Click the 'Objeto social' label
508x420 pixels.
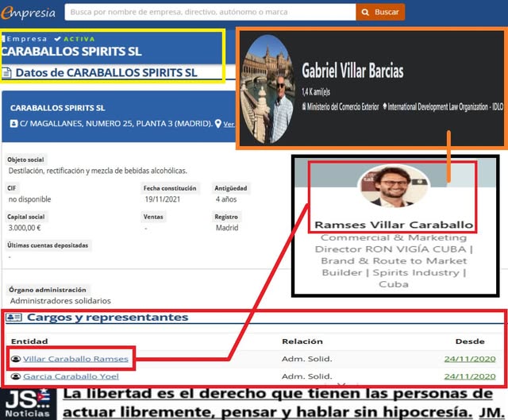pos(25,160)
